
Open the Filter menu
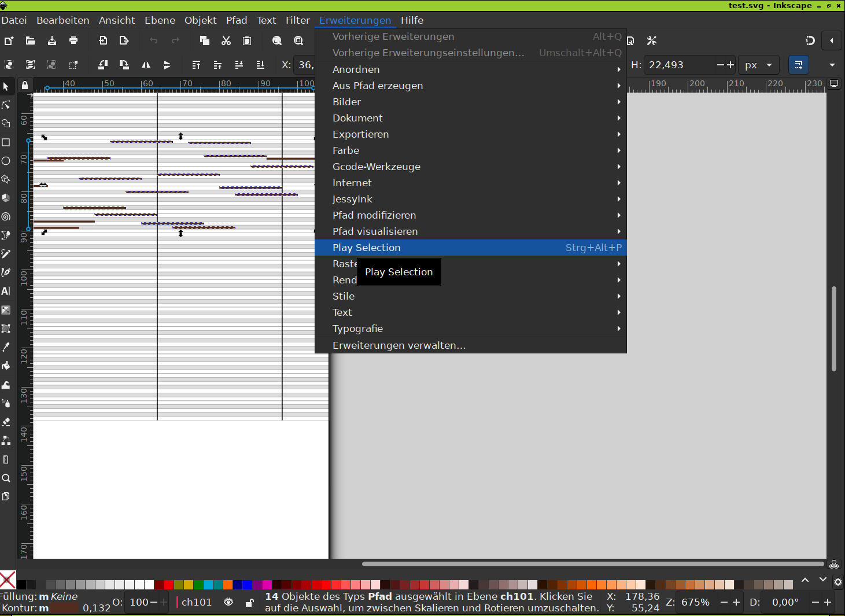coord(298,20)
